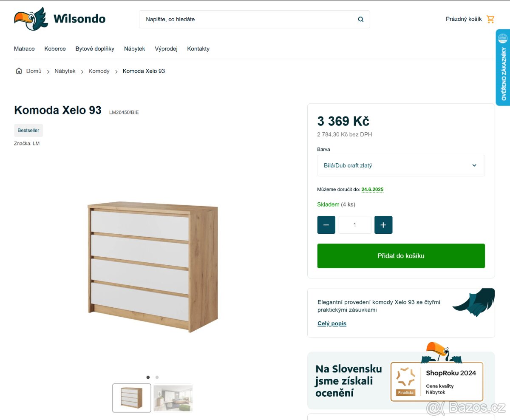Open the Nábytek menu item
The width and height of the screenshot is (510, 420).
(134, 48)
